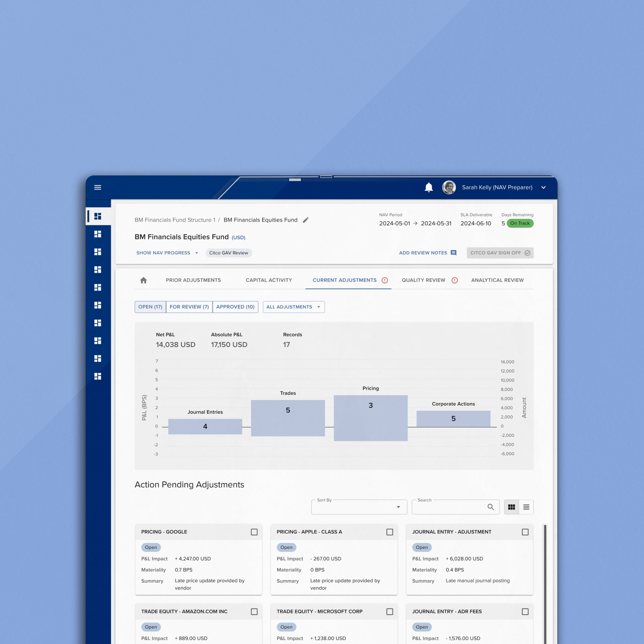Select the highlighted first sidebar dashboard icon

98,216
